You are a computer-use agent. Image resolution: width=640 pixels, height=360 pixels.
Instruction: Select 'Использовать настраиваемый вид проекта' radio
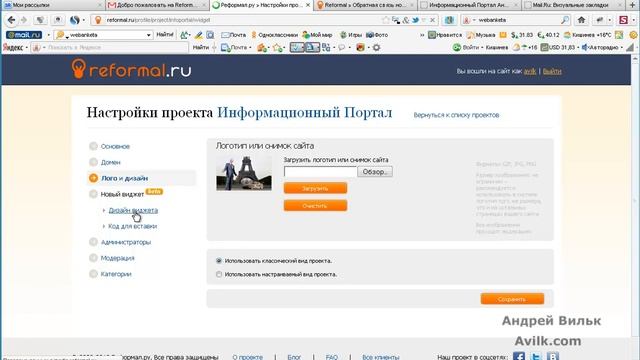click(x=219, y=275)
